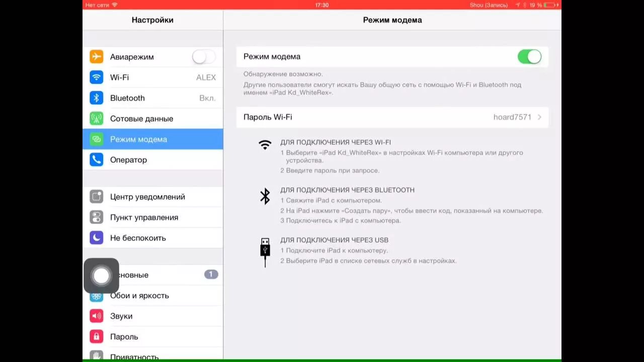The image size is (644, 362).
Task: Tap 19 % battery percentage
Action: [536, 5]
